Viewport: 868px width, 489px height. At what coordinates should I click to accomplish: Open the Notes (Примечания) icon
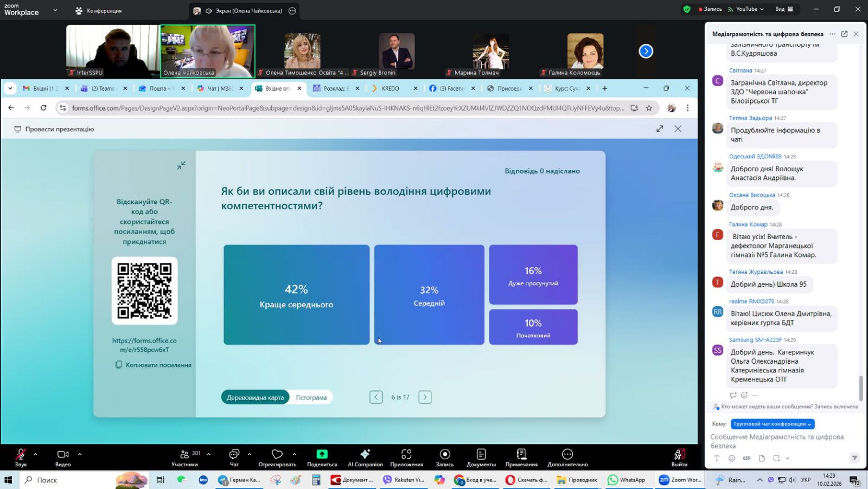[x=521, y=454]
